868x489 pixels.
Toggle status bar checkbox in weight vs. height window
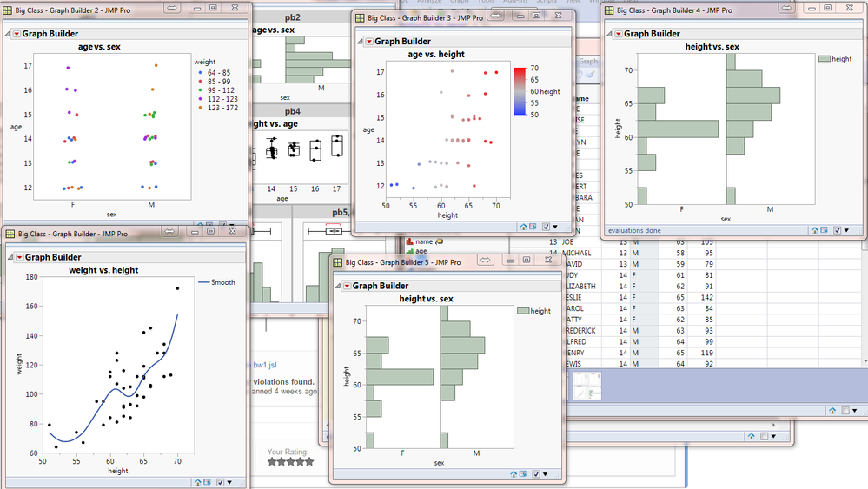(x=221, y=482)
